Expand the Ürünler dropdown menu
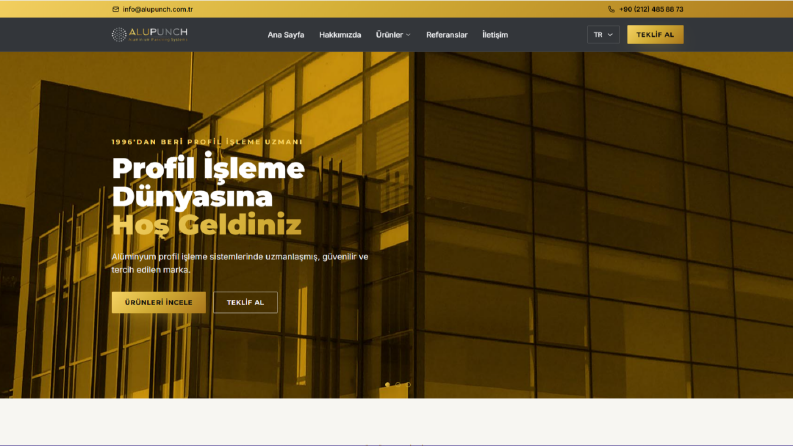Image resolution: width=793 pixels, height=446 pixels. [393, 35]
